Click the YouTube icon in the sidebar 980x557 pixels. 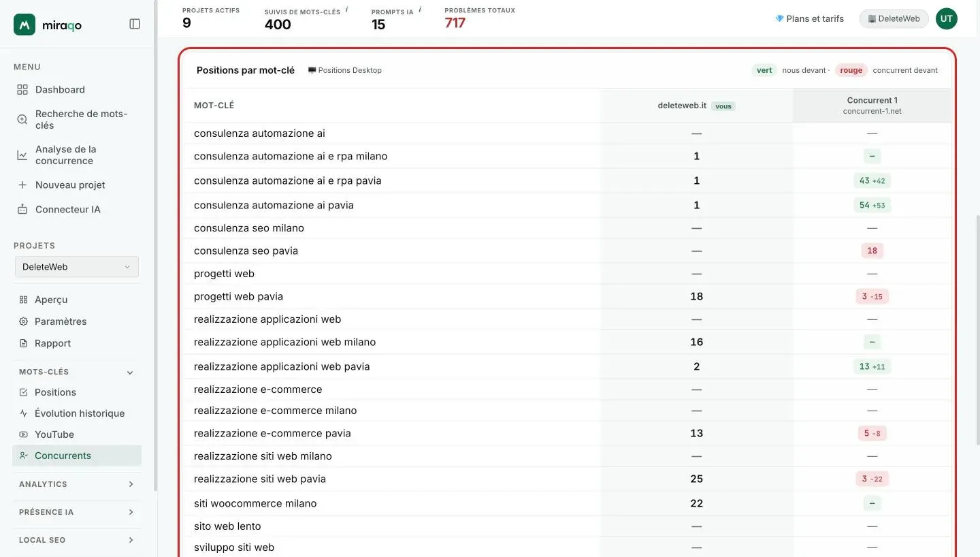24,434
